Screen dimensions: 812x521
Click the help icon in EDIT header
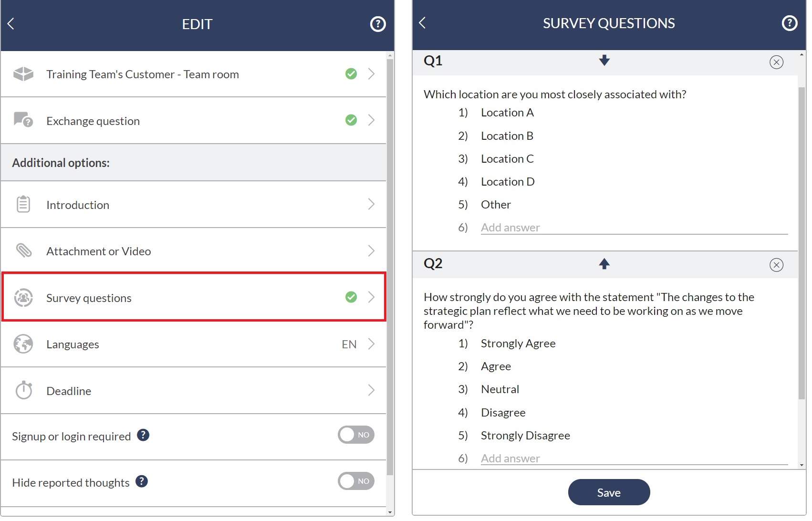click(x=378, y=24)
